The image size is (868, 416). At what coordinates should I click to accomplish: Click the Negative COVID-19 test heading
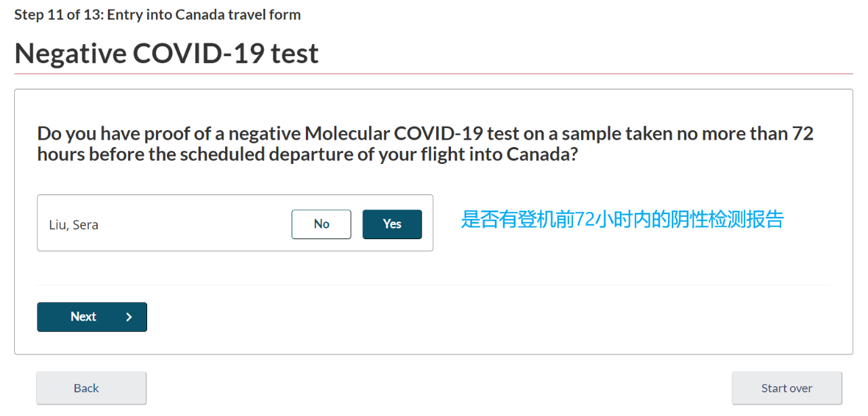pos(166,53)
